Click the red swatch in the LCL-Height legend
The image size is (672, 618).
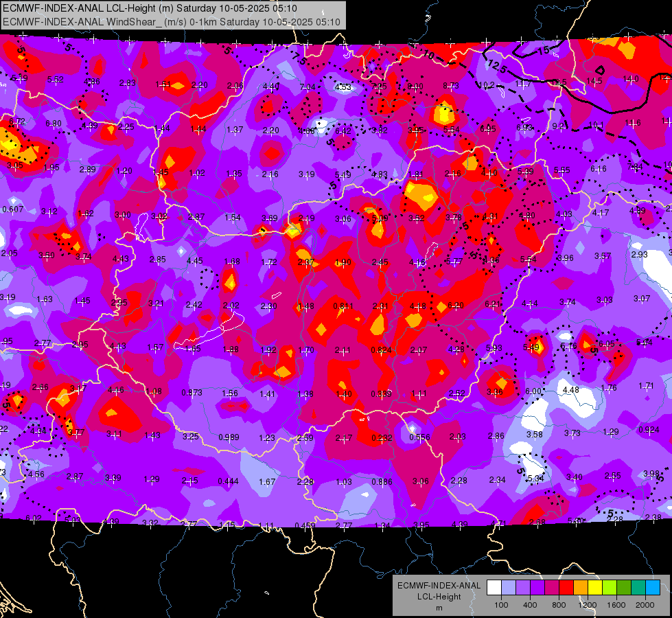click(x=566, y=587)
